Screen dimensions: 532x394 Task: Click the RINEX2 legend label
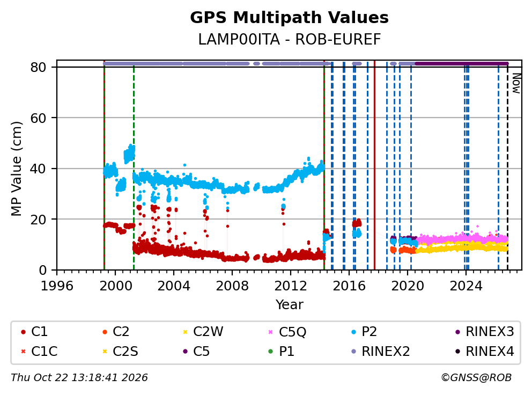coord(386,351)
